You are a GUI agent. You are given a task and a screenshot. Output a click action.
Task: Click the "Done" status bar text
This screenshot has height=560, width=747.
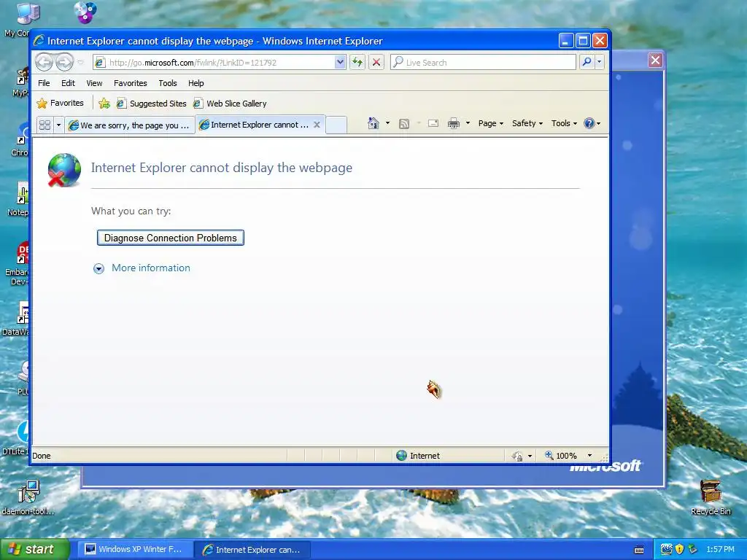coord(42,456)
